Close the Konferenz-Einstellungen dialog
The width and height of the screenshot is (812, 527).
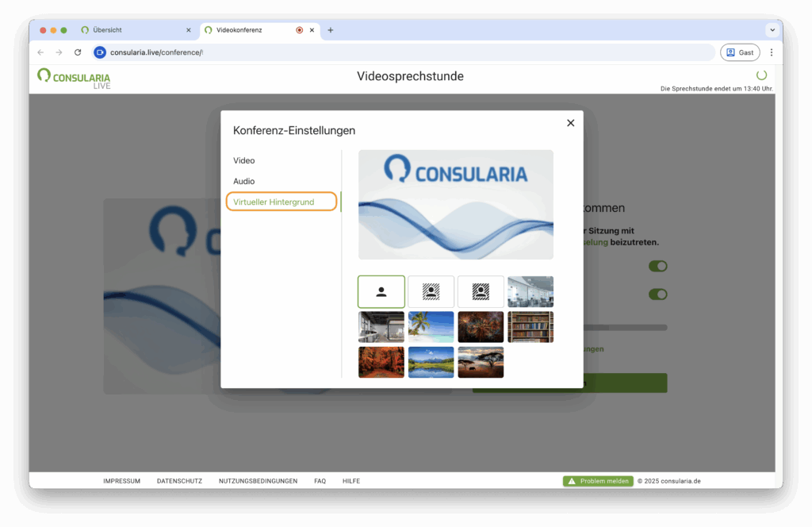point(570,123)
